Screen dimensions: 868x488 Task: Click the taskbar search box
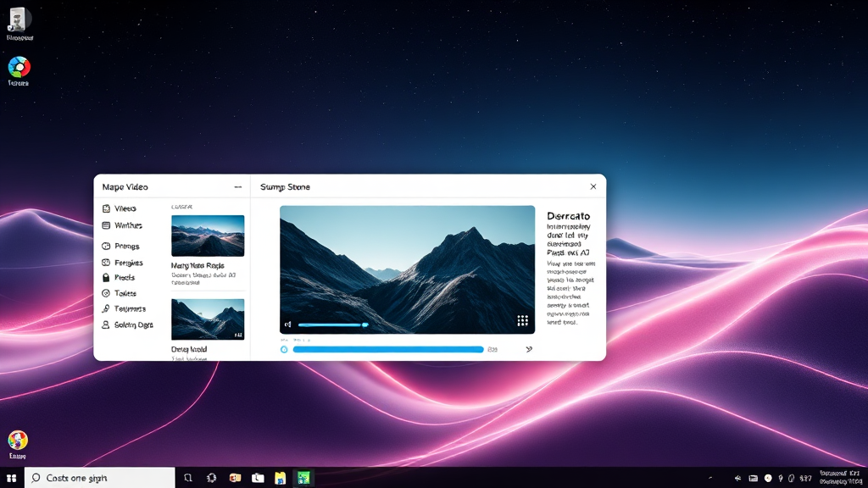click(x=100, y=478)
